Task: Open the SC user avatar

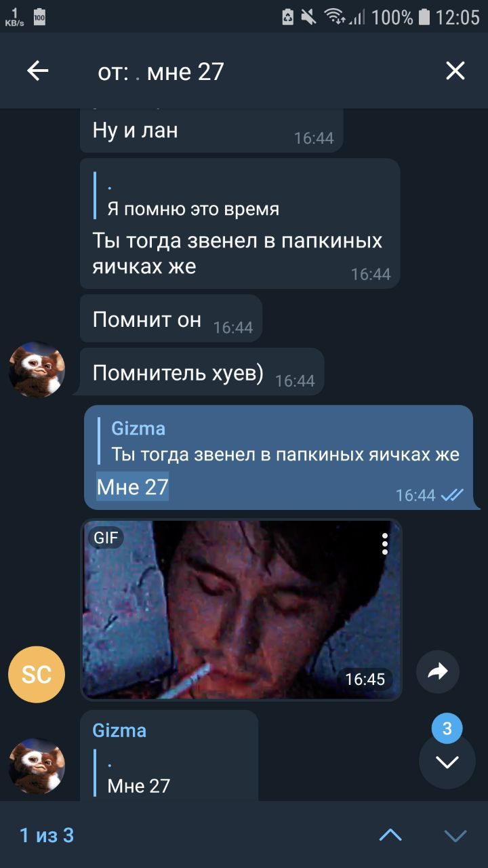Action: [37, 674]
